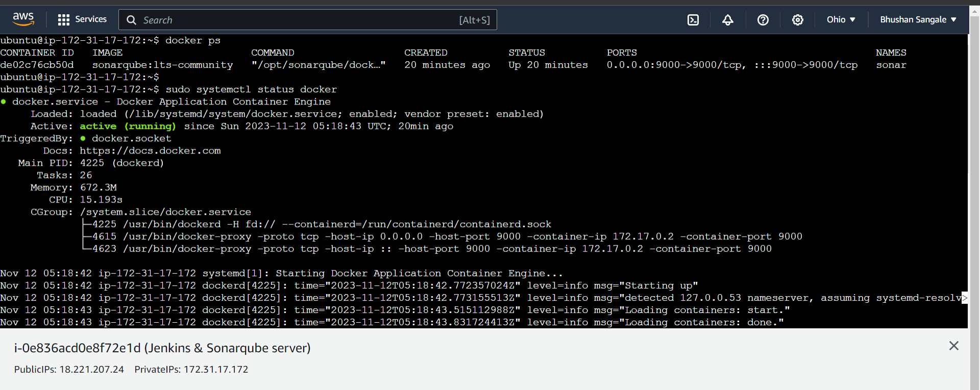Click the instance ID i-0e836acd0e8f72e1d heading

point(162,348)
